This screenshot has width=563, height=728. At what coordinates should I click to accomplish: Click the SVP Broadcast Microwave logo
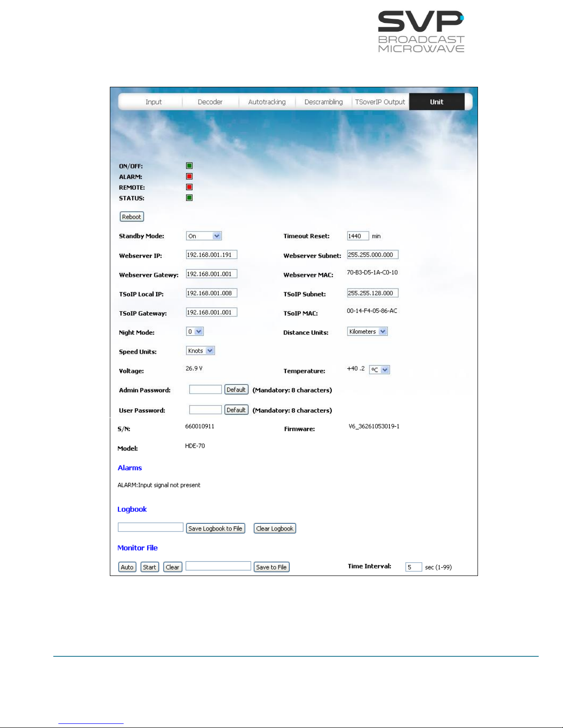tap(421, 31)
